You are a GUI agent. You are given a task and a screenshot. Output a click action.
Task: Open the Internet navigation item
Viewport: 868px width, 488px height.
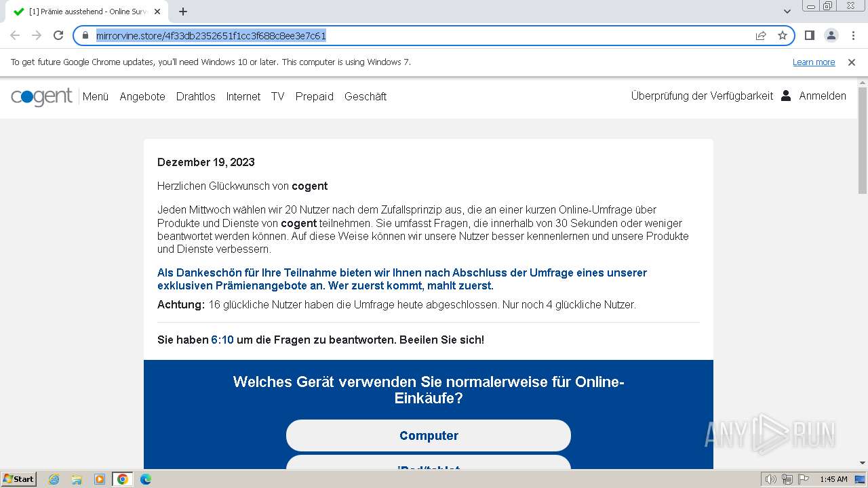pos(243,96)
